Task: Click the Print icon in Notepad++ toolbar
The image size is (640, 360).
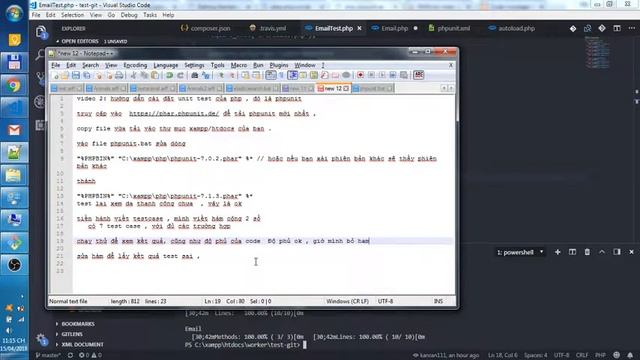Action: [x=119, y=76]
